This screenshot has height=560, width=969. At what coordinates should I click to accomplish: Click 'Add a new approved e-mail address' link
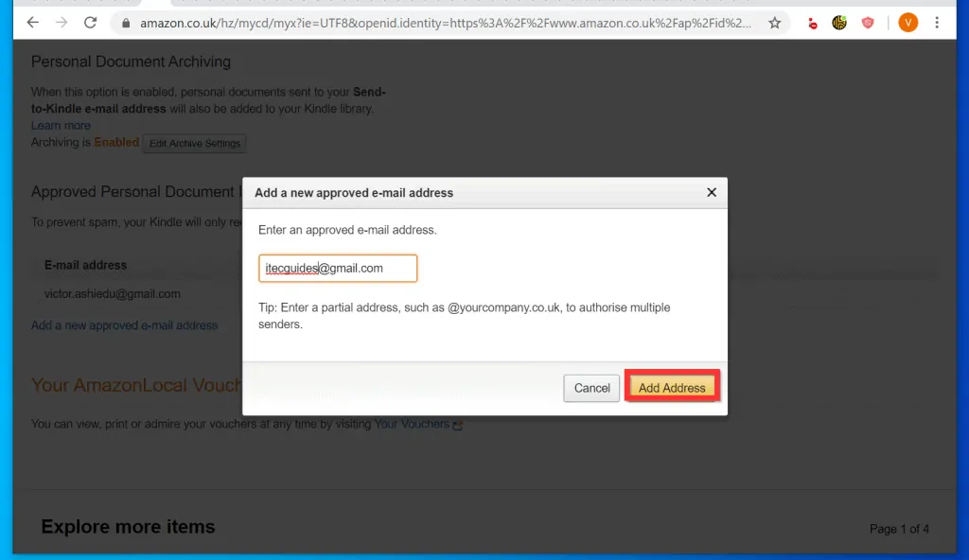click(124, 325)
